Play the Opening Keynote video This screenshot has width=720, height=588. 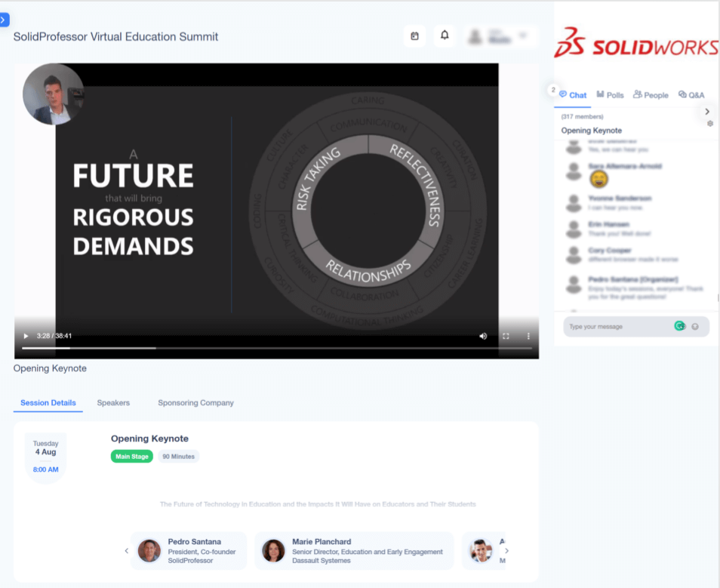(26, 336)
